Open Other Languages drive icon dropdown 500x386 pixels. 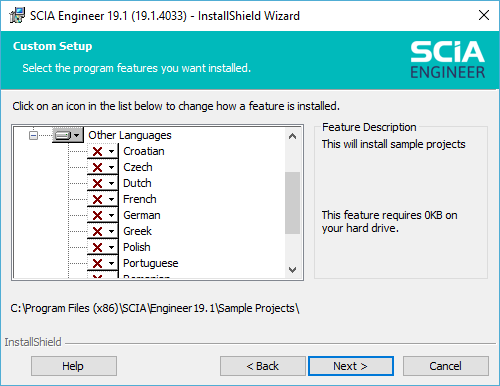click(x=68, y=135)
